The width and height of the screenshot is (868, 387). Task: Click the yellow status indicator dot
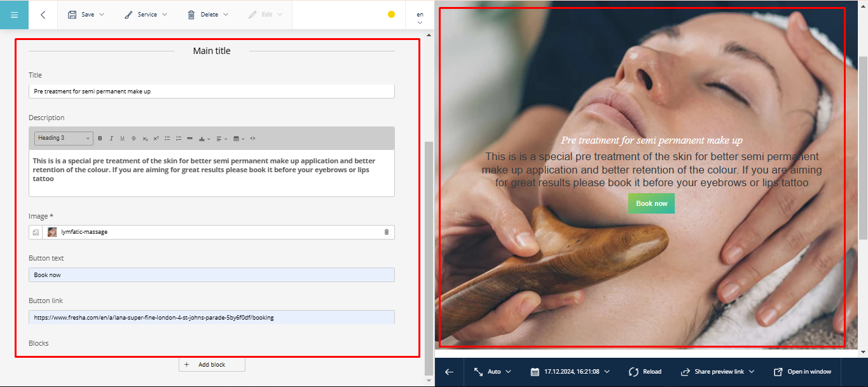coord(391,15)
